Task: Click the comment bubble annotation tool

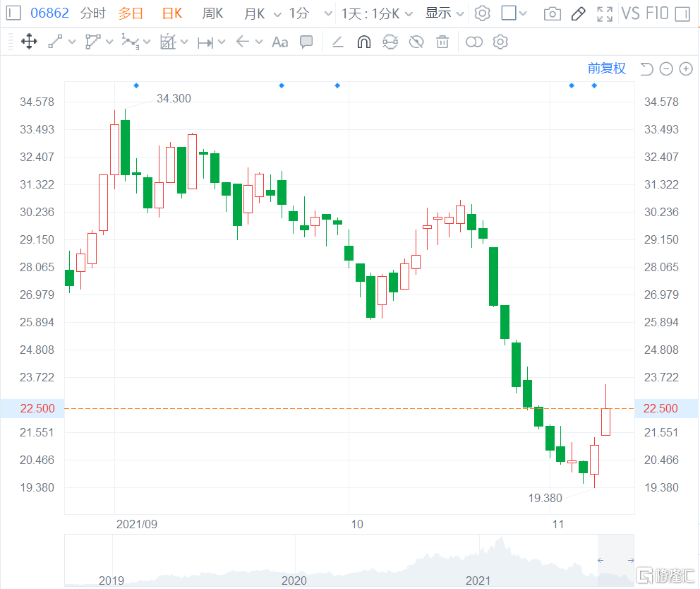Action: 306,42
